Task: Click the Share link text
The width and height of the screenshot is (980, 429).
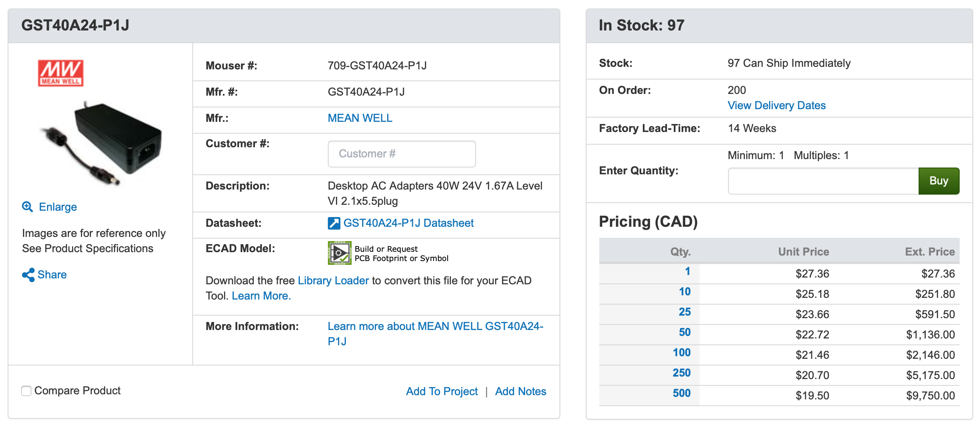Action: pos(52,275)
